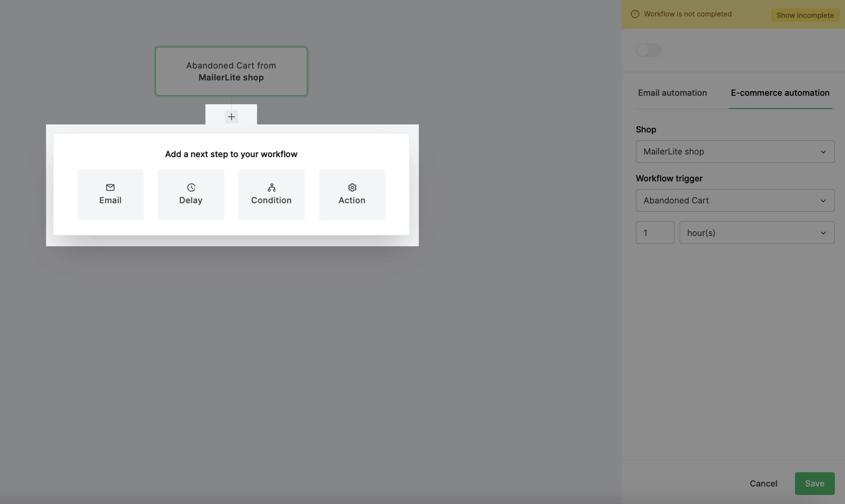Click the warning icon beside 'Workflow is not completed'
This screenshot has width=845, height=504.
click(635, 14)
